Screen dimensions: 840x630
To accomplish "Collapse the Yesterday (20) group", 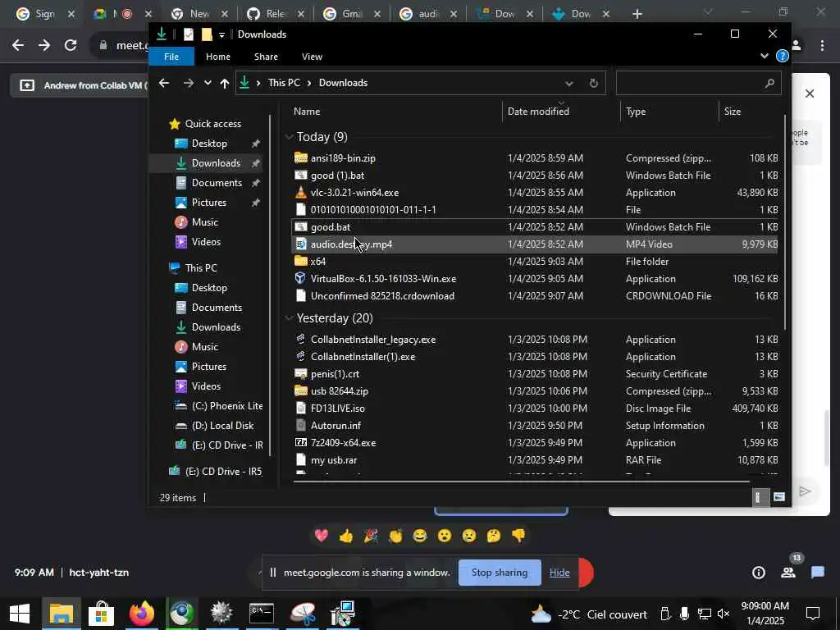I will 290,318.
